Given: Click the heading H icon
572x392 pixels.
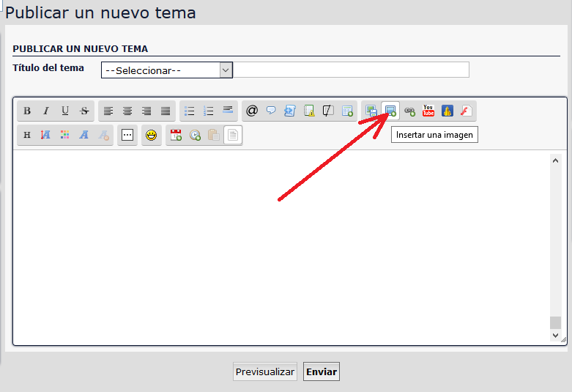Looking at the screenshot, I should (x=27, y=135).
